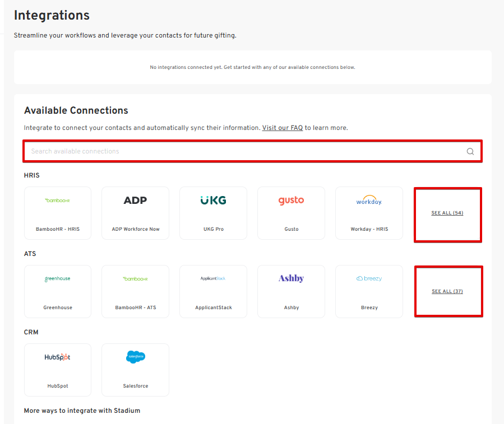This screenshot has height=424, width=504.
Task: Expand HRIS list via See All (54)
Action: pyautogui.click(x=447, y=213)
